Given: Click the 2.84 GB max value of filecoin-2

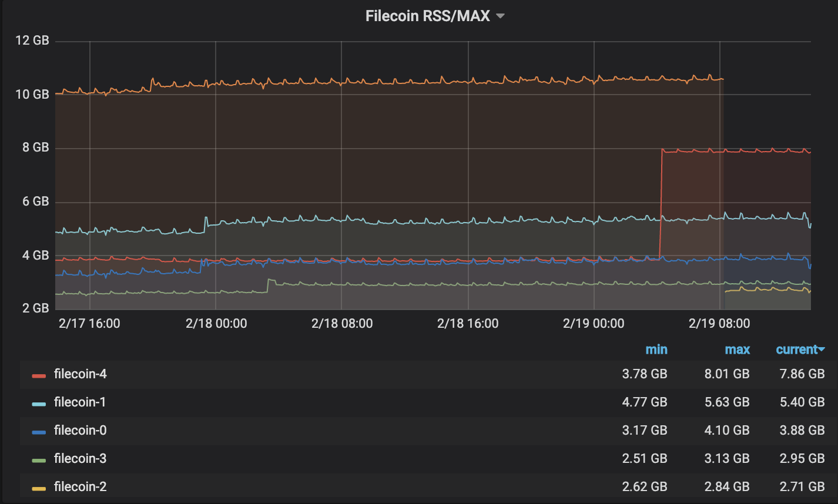Looking at the screenshot, I should (727, 487).
